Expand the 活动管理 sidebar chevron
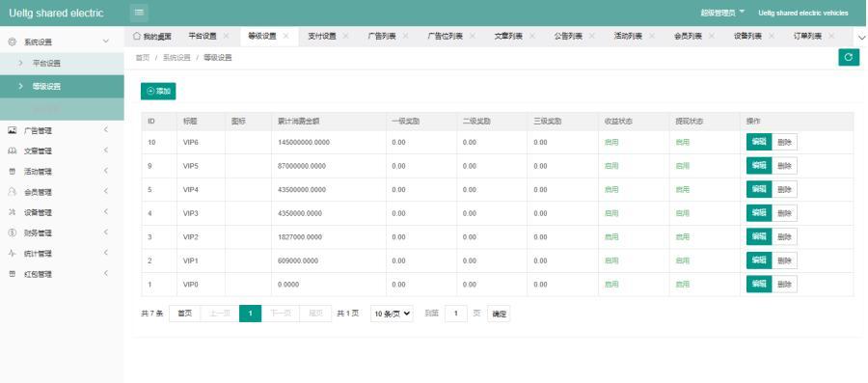The height and width of the screenshot is (383, 868). 106,171
